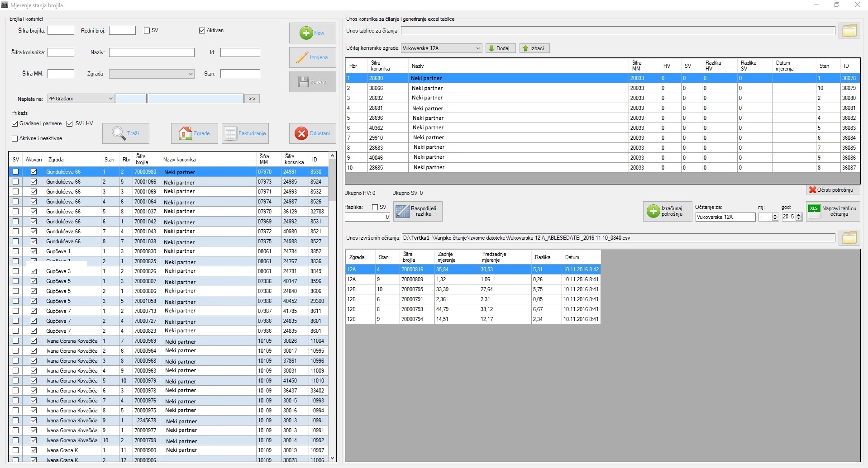Viewport: 868px width, 468px height.
Task: Click the Traži magnifier search button
Action: point(126,133)
